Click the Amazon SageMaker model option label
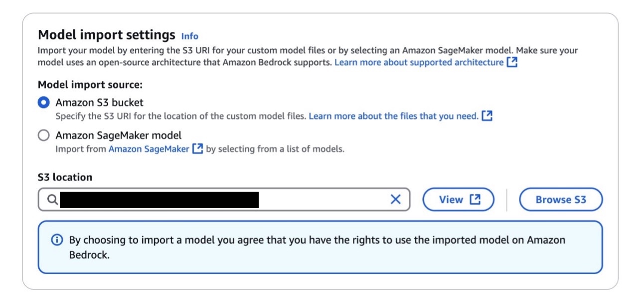Image resolution: width=644 pixels, height=302 pixels. 118,135
